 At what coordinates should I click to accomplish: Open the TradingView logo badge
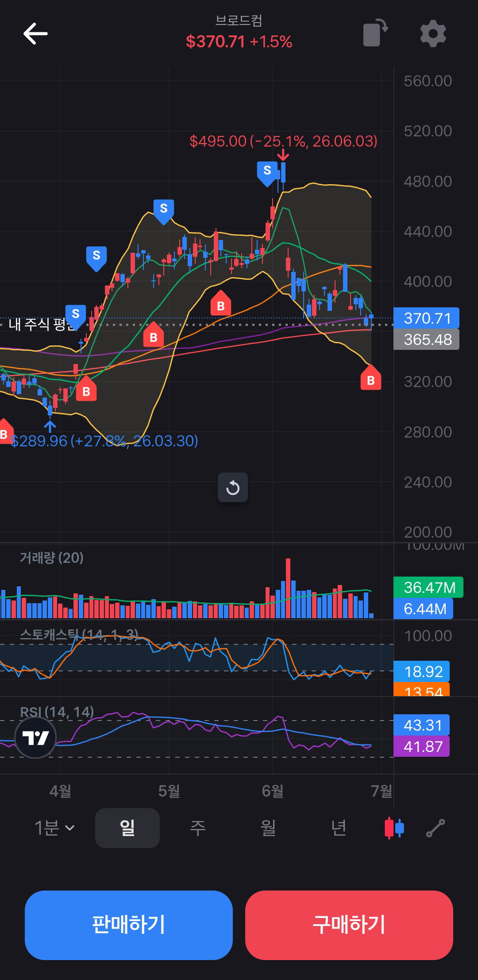[x=35, y=737]
